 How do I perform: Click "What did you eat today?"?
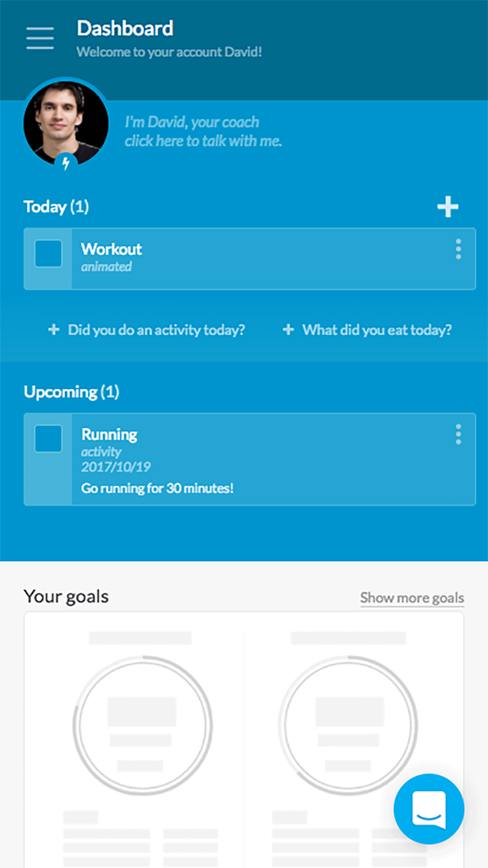tap(377, 330)
